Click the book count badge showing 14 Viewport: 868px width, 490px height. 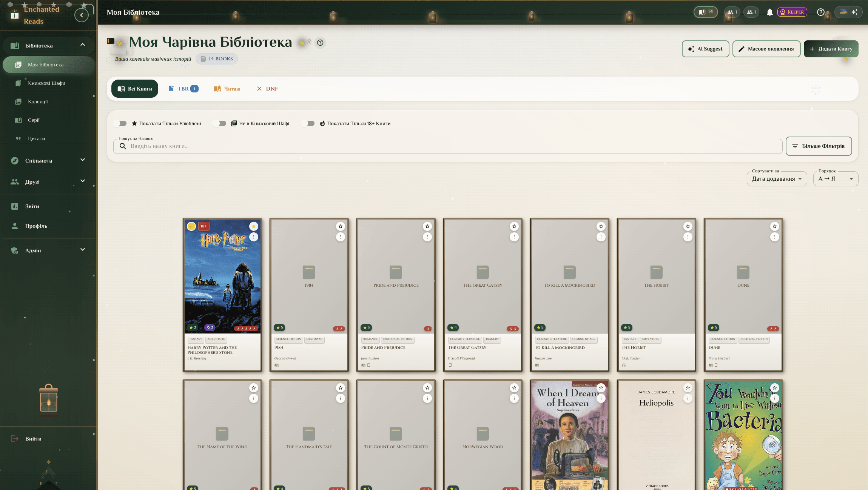705,12
